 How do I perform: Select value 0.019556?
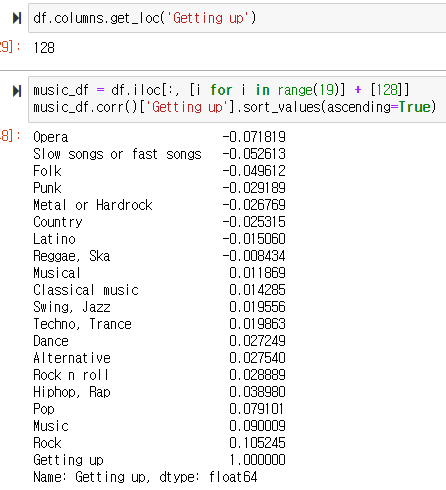257,307
